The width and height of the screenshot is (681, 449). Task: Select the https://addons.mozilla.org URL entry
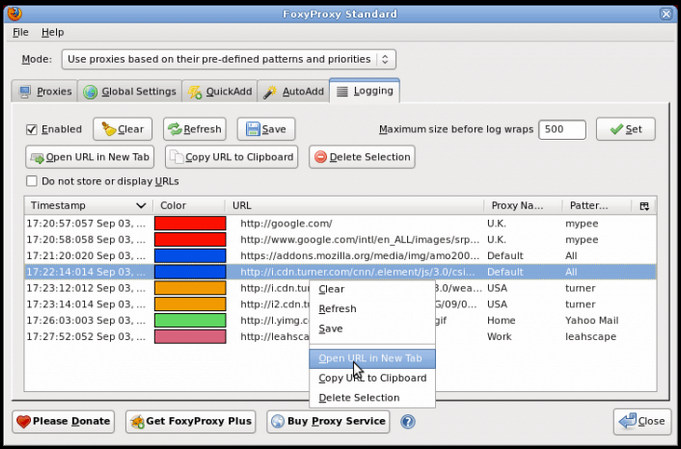pyautogui.click(x=360, y=256)
